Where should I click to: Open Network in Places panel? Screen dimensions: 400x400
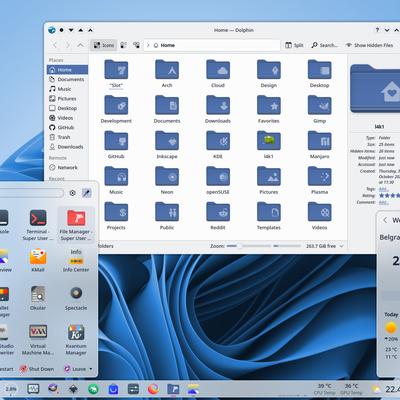tap(67, 167)
